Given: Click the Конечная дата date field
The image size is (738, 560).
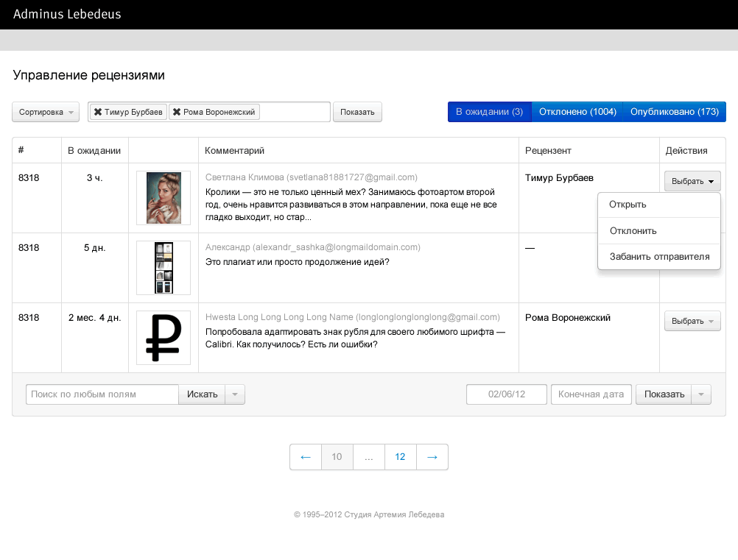Looking at the screenshot, I should coord(591,394).
